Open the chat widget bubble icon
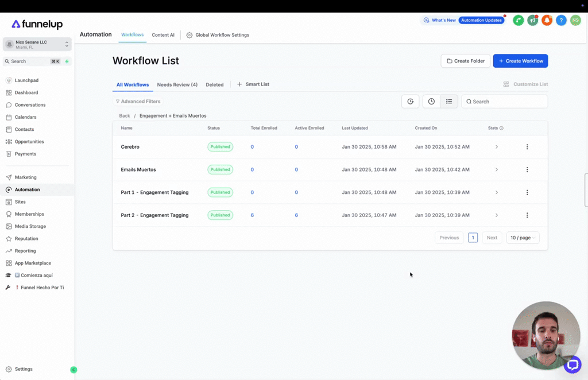The width and height of the screenshot is (588, 380). click(572, 365)
